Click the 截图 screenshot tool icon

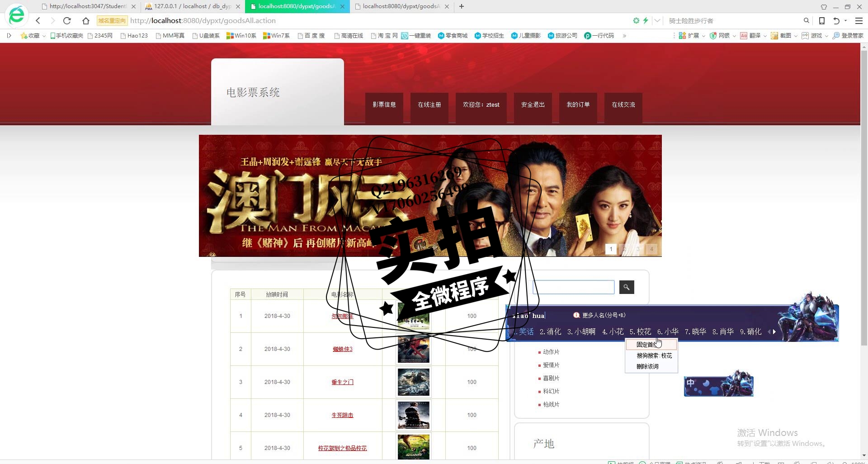pyautogui.click(x=774, y=36)
